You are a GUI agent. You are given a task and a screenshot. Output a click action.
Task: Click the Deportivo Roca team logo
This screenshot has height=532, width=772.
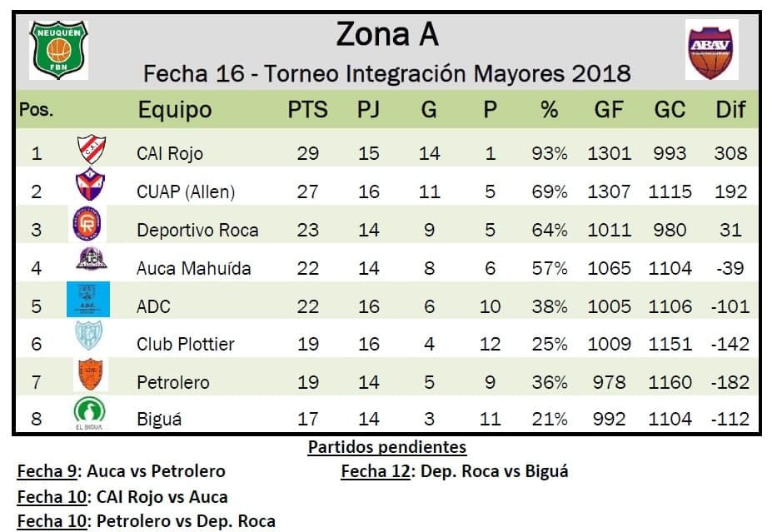point(87,226)
